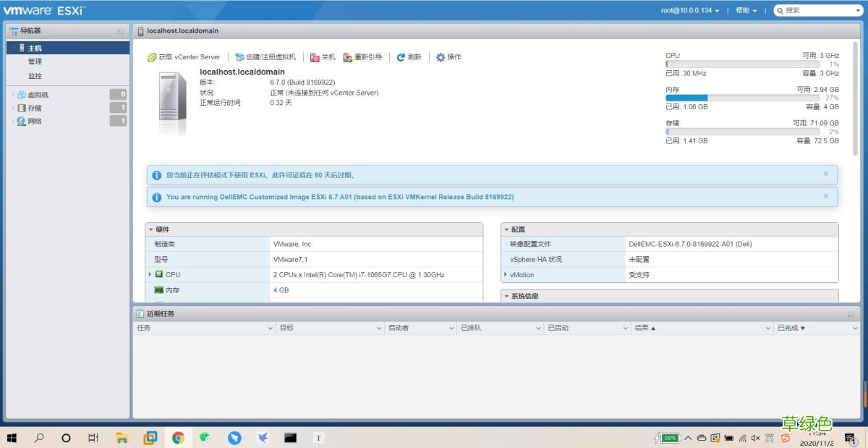Click the 关机 power-off icon

[x=315, y=57]
